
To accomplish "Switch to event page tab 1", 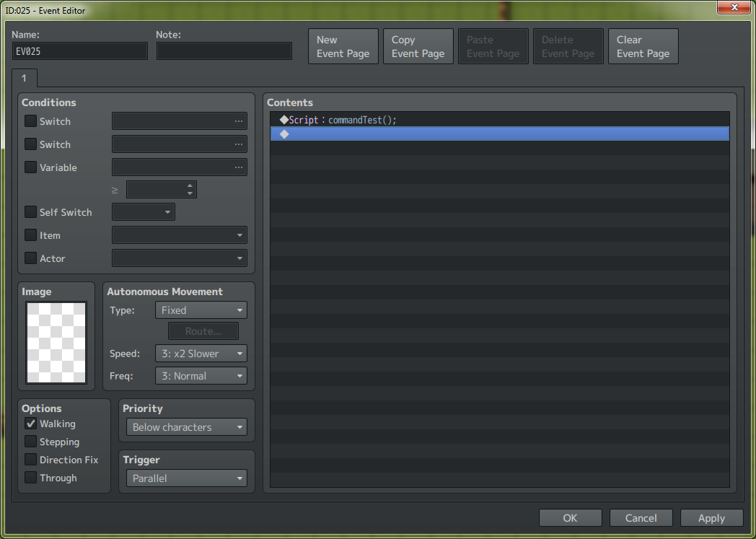I will pos(24,78).
